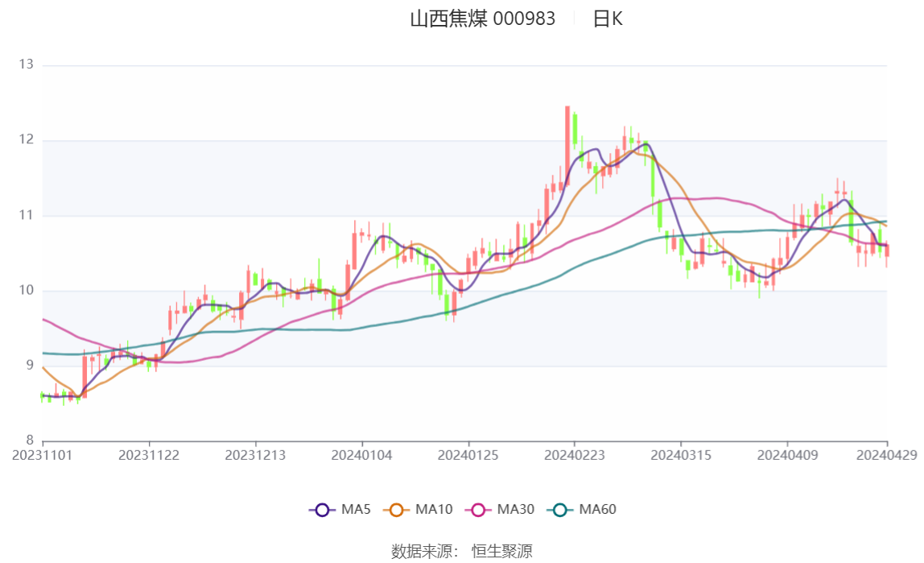
Task: Toggle the MA10 legend item
Action: (418, 509)
